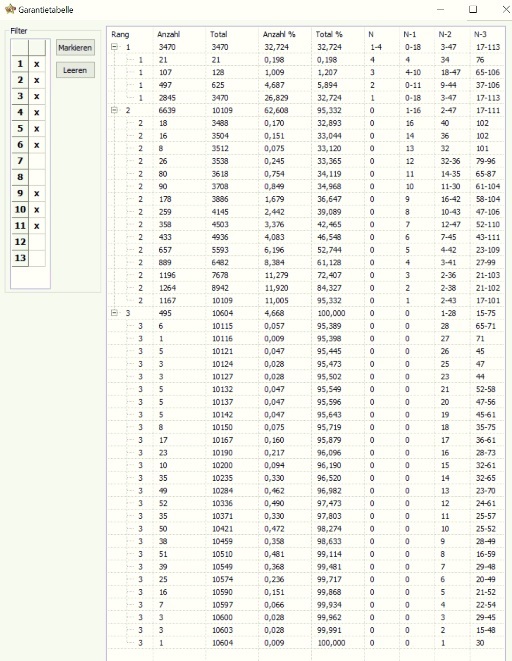512x661 pixels.
Task: Select filter row number 13
Action: point(20,258)
